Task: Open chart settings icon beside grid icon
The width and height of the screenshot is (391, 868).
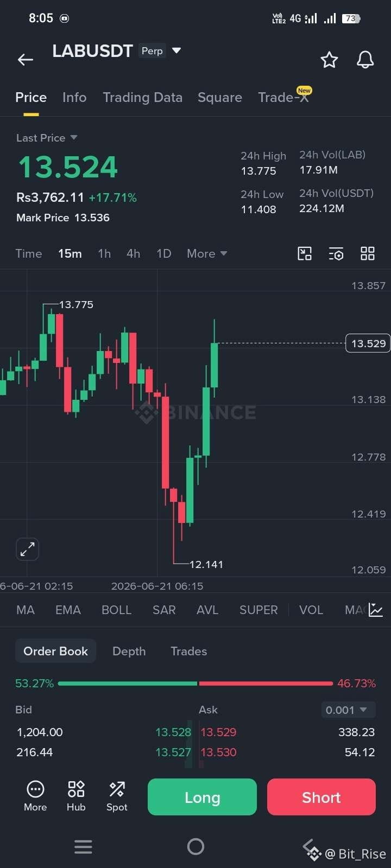Action: pyautogui.click(x=336, y=253)
